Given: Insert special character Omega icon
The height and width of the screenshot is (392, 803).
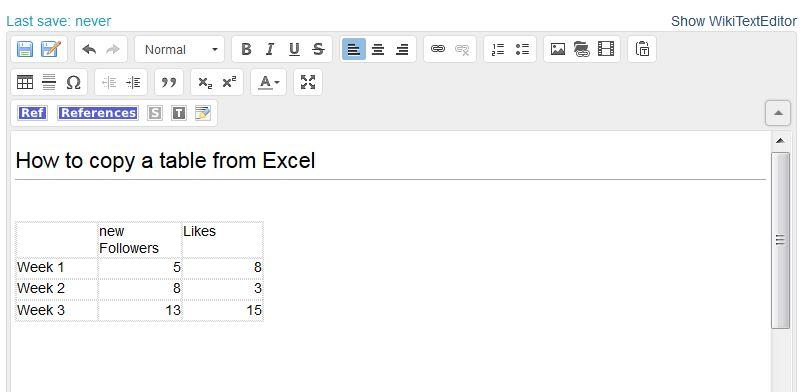Looking at the screenshot, I should [74, 82].
